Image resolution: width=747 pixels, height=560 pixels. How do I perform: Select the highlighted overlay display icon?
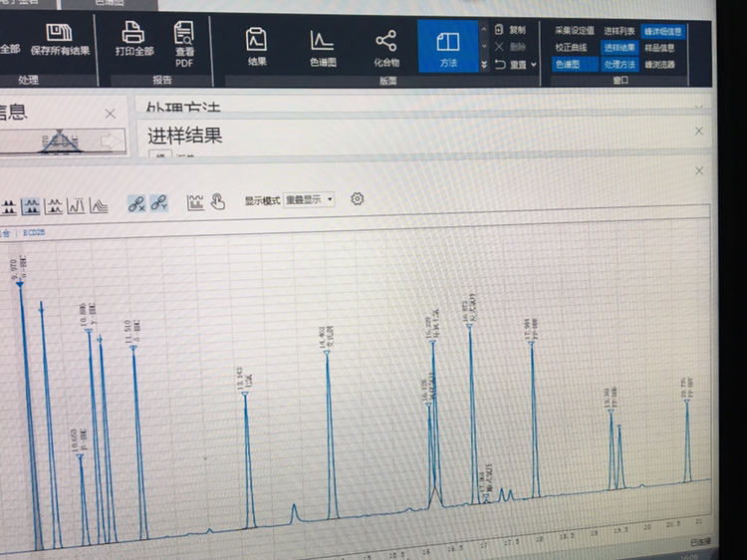31,206
